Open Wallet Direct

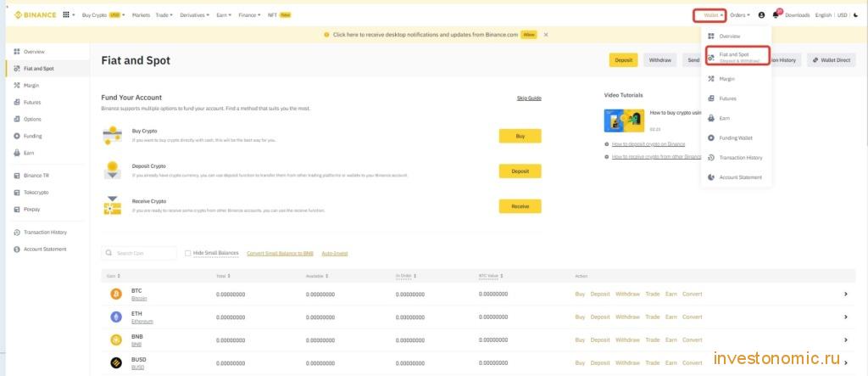pyautogui.click(x=832, y=60)
